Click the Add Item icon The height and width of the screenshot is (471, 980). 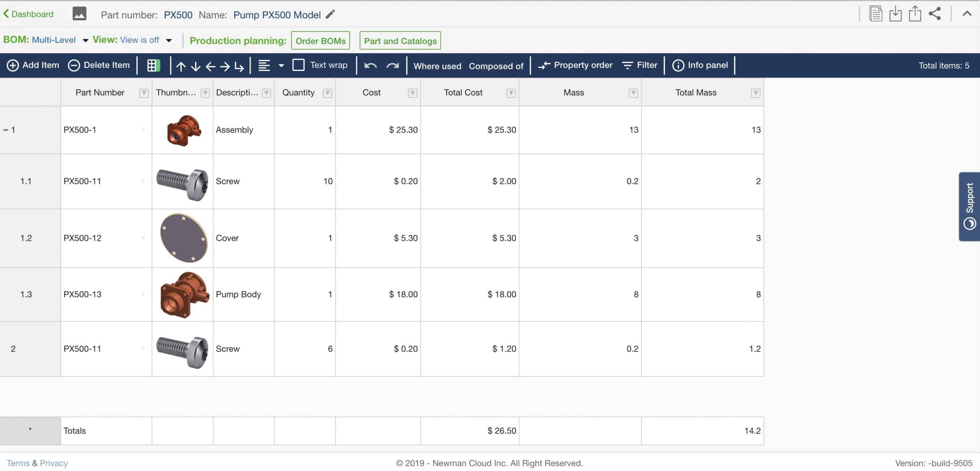12,65
